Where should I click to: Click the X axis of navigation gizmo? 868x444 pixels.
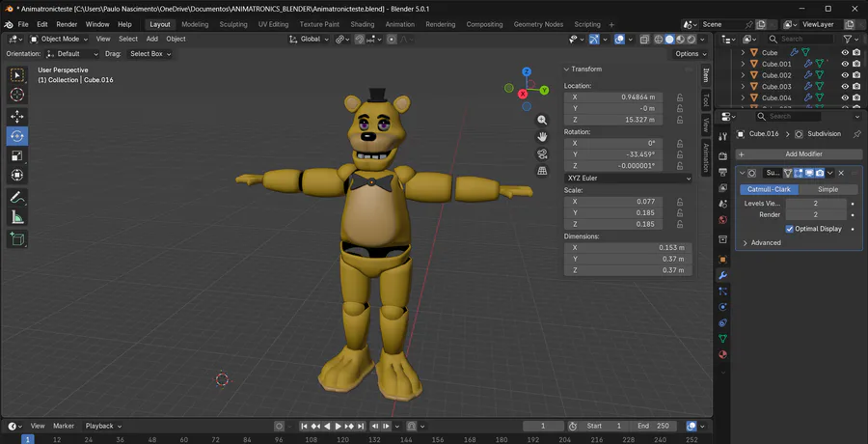[x=522, y=94]
